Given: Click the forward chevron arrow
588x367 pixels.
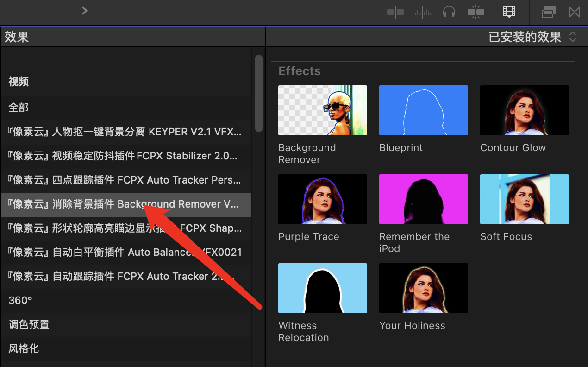Looking at the screenshot, I should click(84, 11).
